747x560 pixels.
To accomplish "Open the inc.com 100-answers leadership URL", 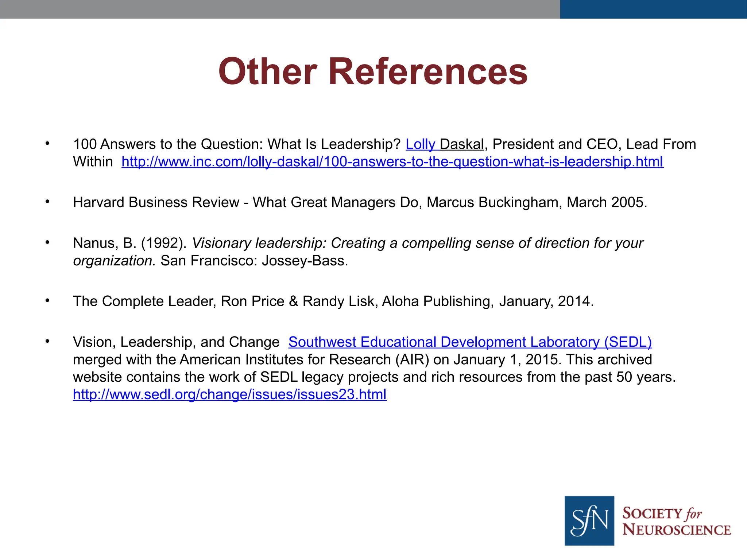I will (392, 162).
